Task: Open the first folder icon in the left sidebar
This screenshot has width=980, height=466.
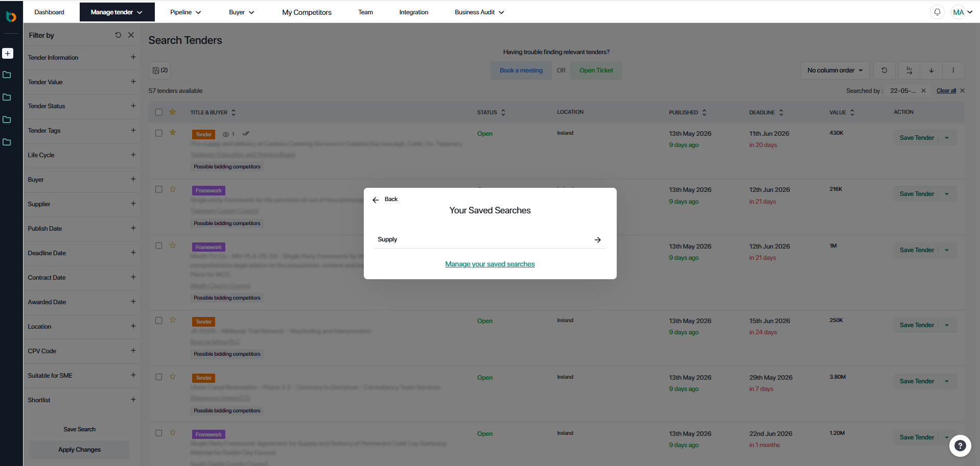Action: 7,75
